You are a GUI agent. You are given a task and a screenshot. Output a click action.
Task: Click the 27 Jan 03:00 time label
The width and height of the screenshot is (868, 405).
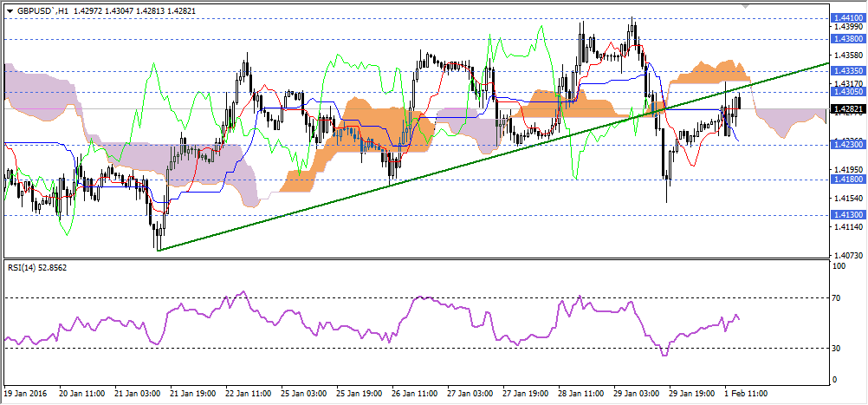pos(470,394)
